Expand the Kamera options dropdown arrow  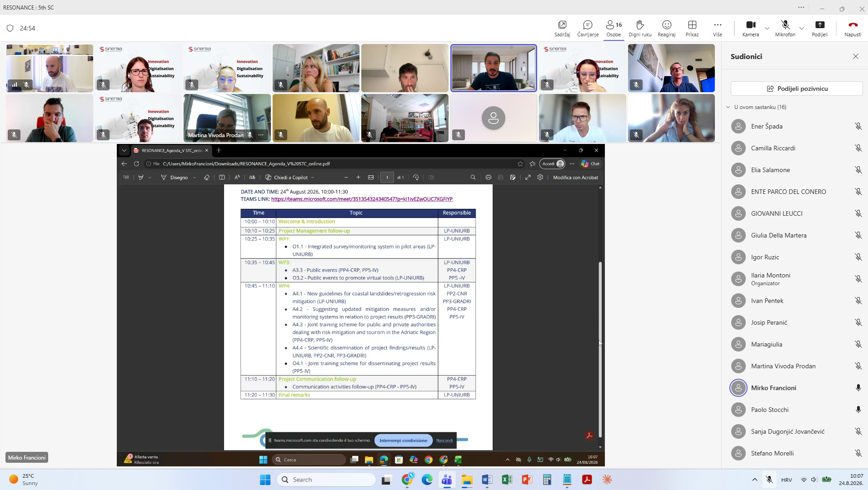click(767, 28)
